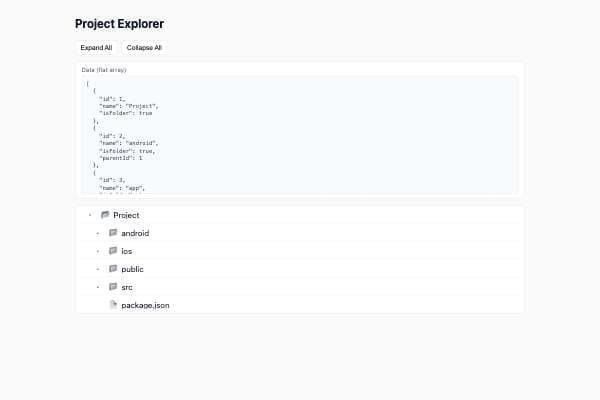
Task: Expand the src folder arrow
Action: pyautogui.click(x=98, y=287)
